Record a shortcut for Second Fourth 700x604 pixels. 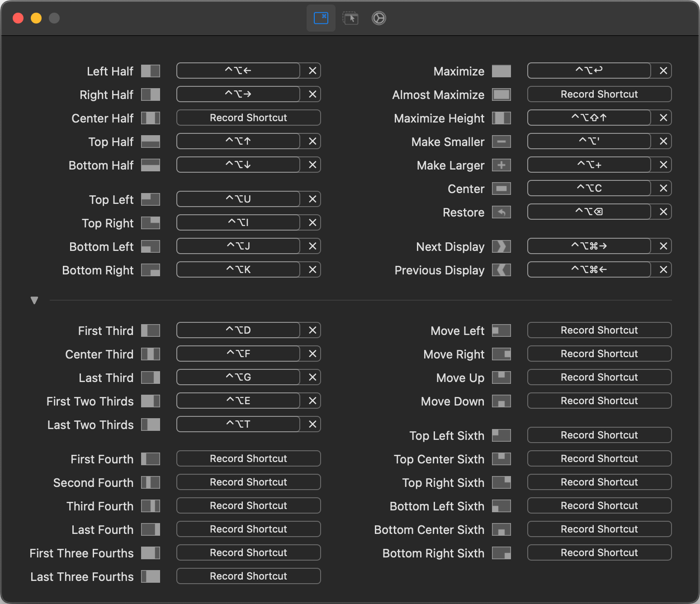pos(249,482)
